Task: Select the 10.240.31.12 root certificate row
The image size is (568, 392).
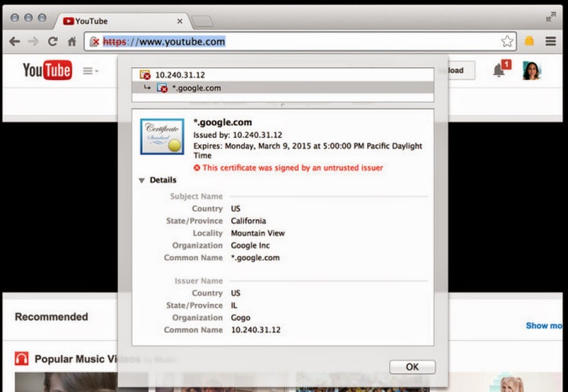Action: pyautogui.click(x=283, y=75)
